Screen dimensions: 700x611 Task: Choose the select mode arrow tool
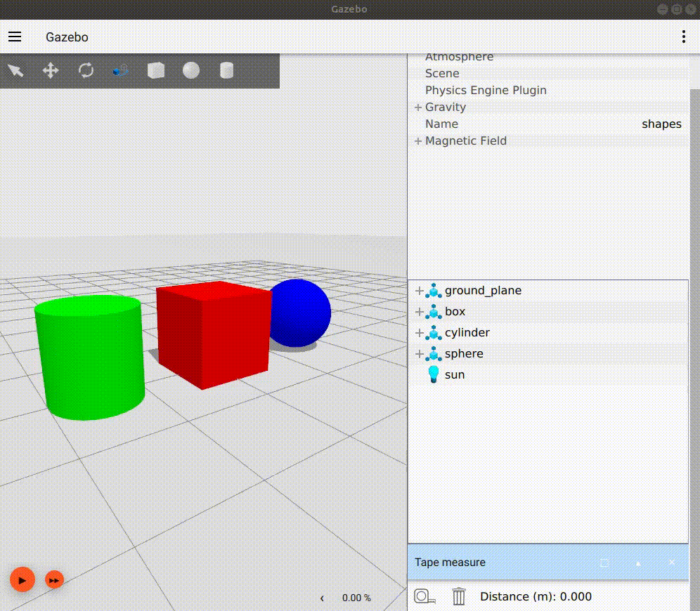point(15,70)
